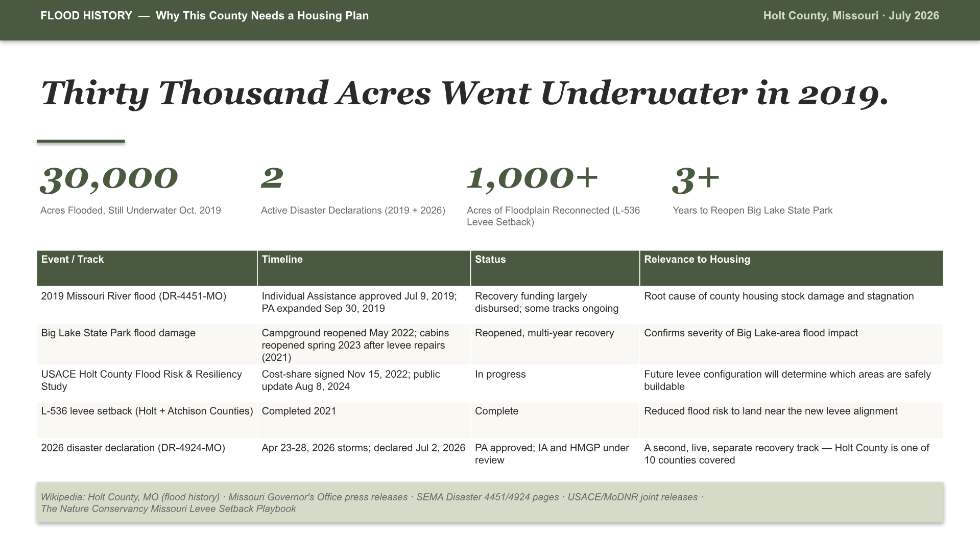Click the 'Timeline' column header
The image size is (980, 552).
[364, 268]
